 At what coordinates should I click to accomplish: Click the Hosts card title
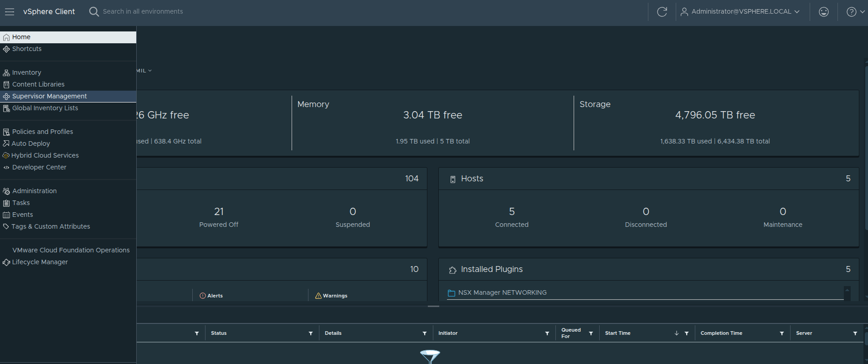pos(472,179)
